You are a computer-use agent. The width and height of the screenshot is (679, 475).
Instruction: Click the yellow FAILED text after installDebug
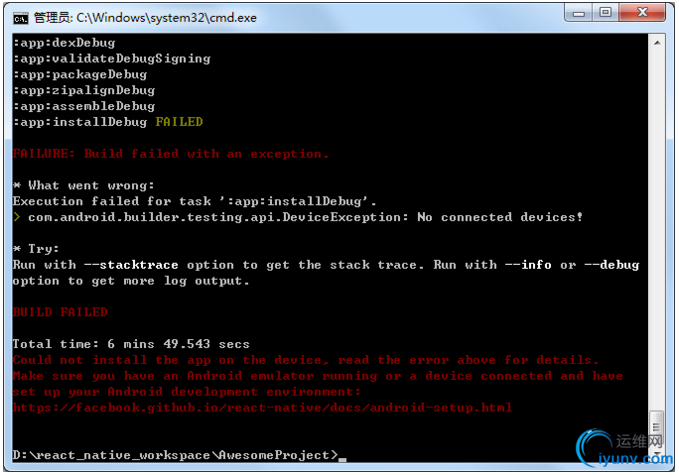tap(179, 122)
